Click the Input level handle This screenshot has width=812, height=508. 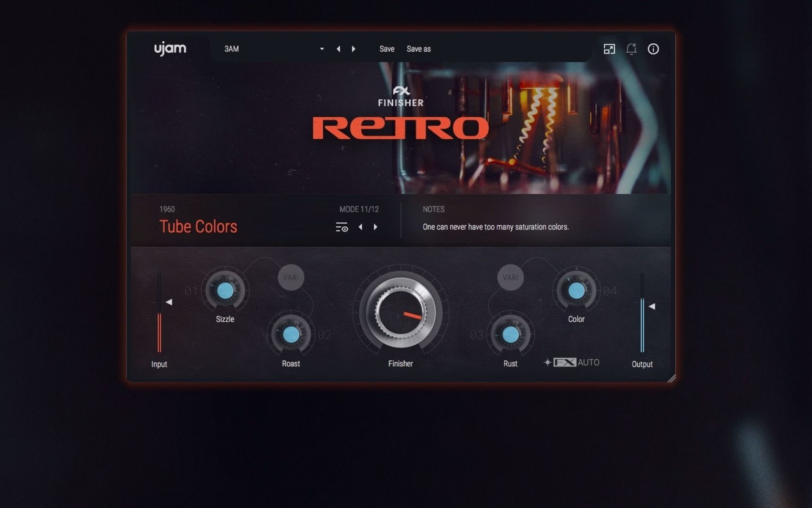click(x=169, y=302)
